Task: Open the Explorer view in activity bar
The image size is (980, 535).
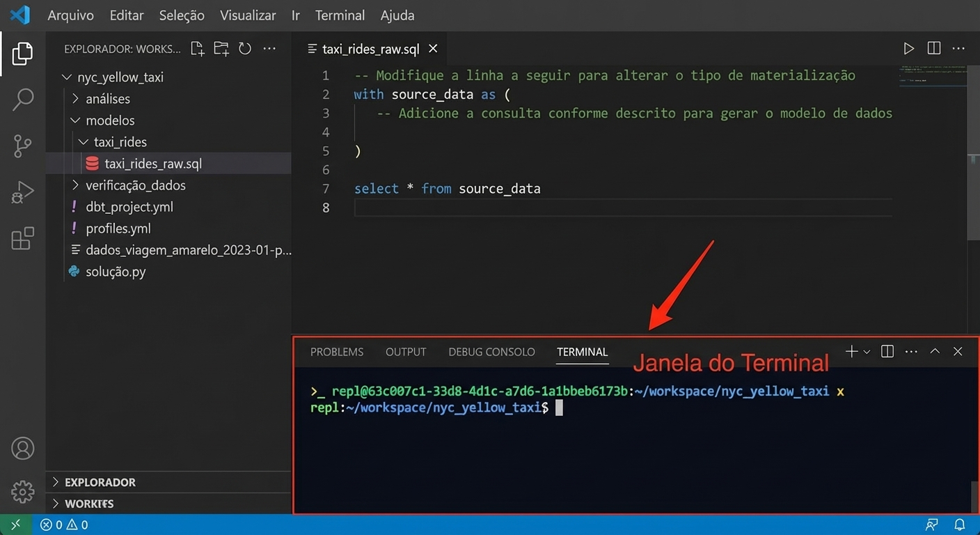Action: [x=22, y=54]
